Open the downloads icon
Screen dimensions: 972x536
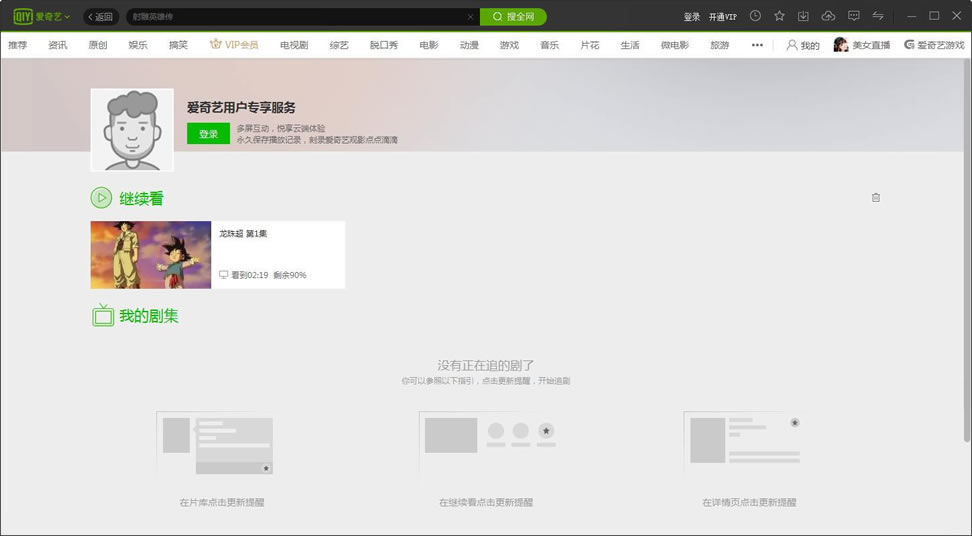[x=803, y=16]
